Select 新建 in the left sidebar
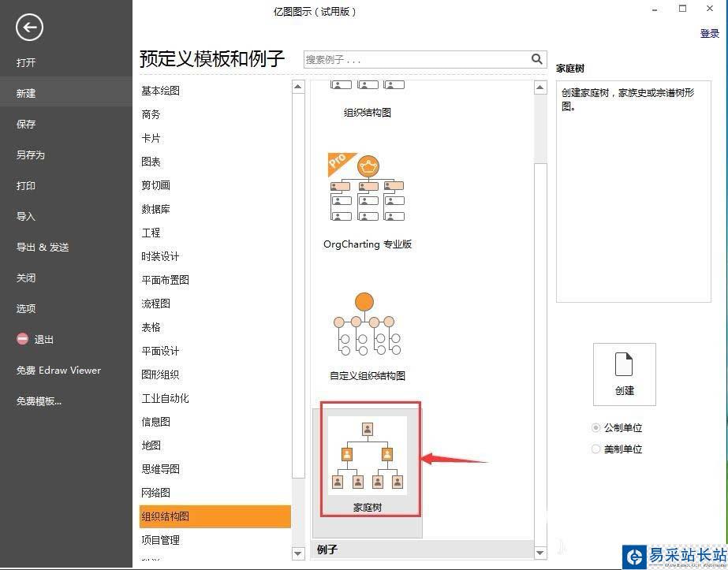 pyautogui.click(x=66, y=93)
